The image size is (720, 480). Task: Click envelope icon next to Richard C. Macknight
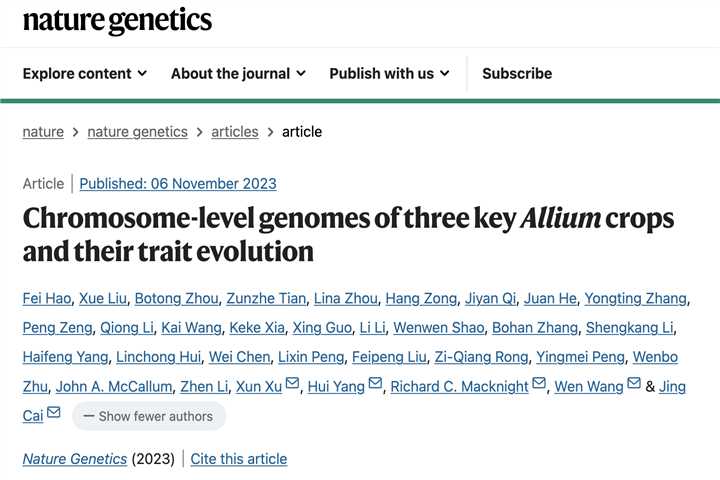(539, 383)
